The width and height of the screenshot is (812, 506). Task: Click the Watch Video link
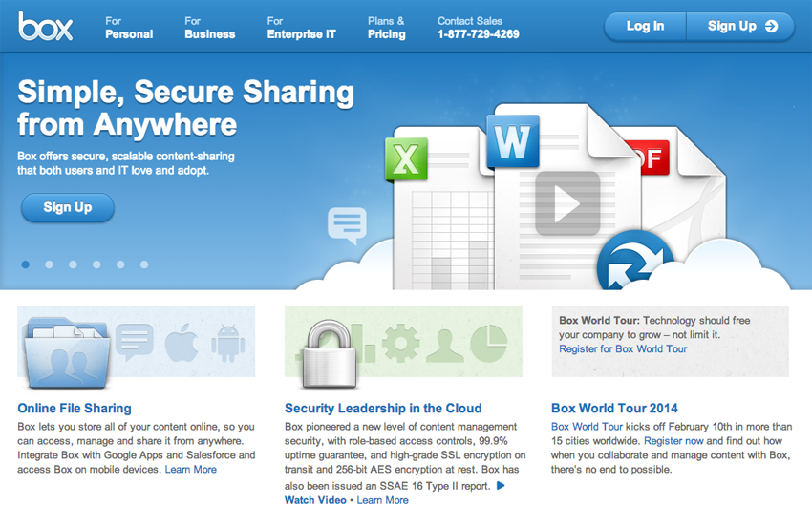coord(312,500)
